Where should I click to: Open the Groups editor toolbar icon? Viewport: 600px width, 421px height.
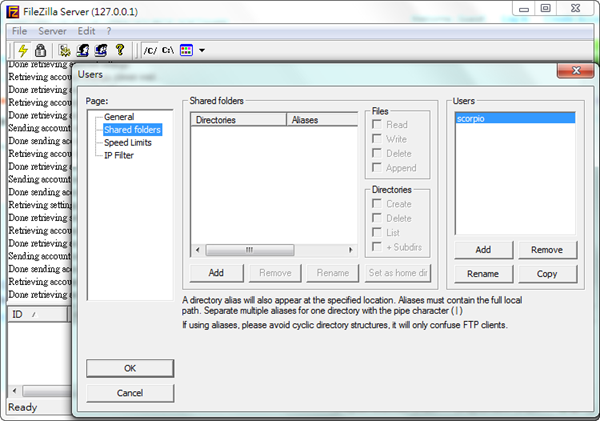click(x=101, y=49)
